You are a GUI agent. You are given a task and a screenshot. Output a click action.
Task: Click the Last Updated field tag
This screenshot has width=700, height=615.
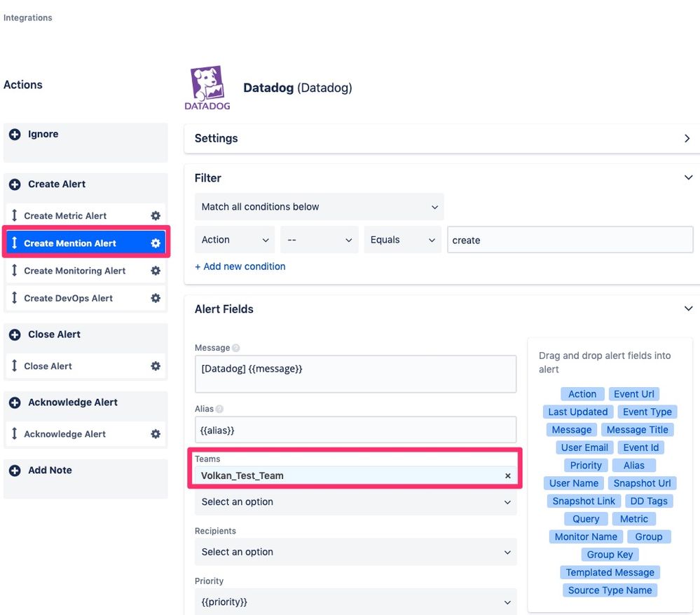pos(577,412)
